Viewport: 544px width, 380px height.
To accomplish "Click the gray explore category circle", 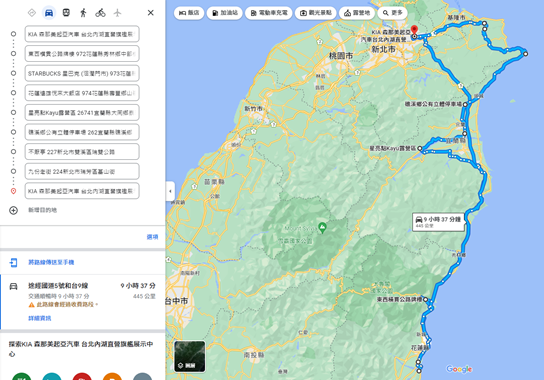I will [143, 376].
